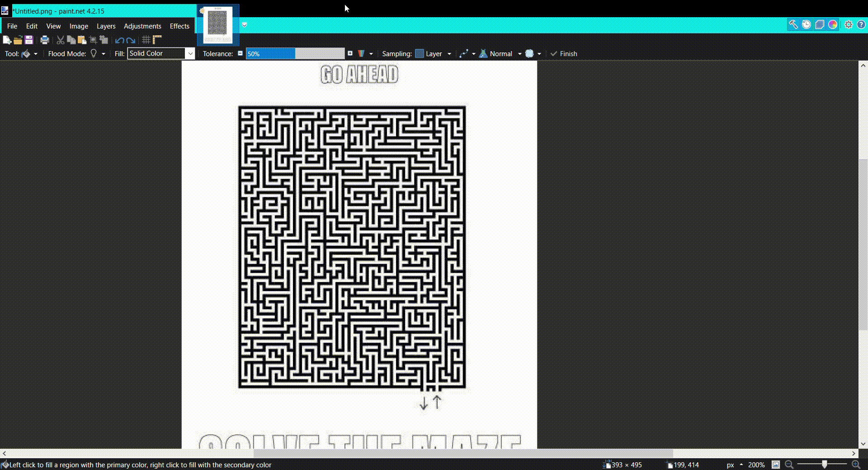Click the paint.net app icon in title bar
Screen dimensions: 868x470
point(5,10)
